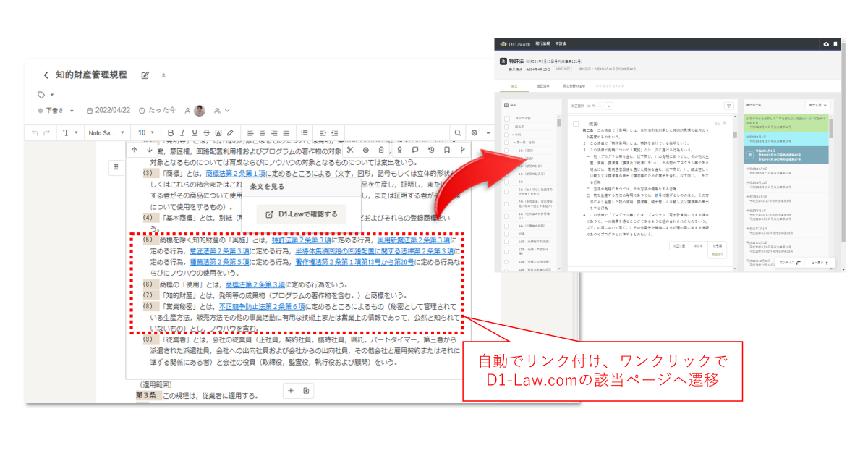Open the tag dropdown under the title
Screen dimensions: 868x456
click(46, 95)
